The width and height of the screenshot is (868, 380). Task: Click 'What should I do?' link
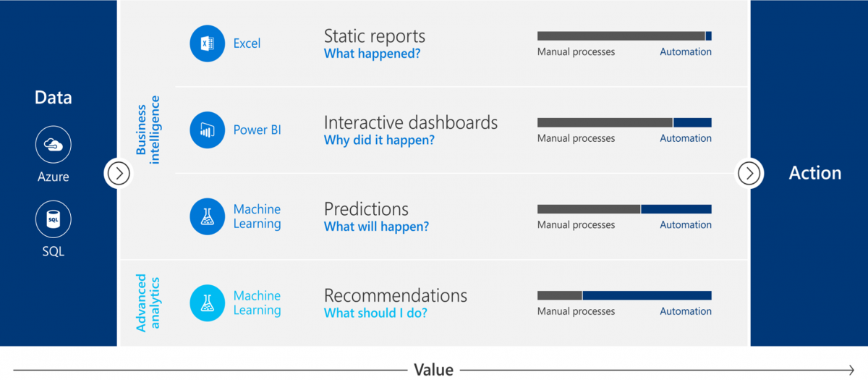click(375, 313)
